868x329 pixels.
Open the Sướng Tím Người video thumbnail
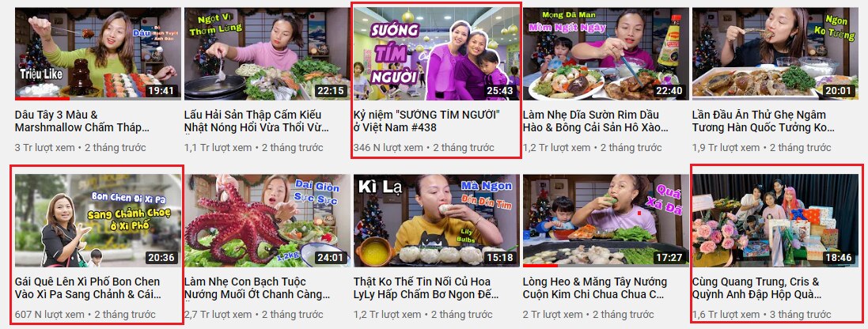click(437, 54)
